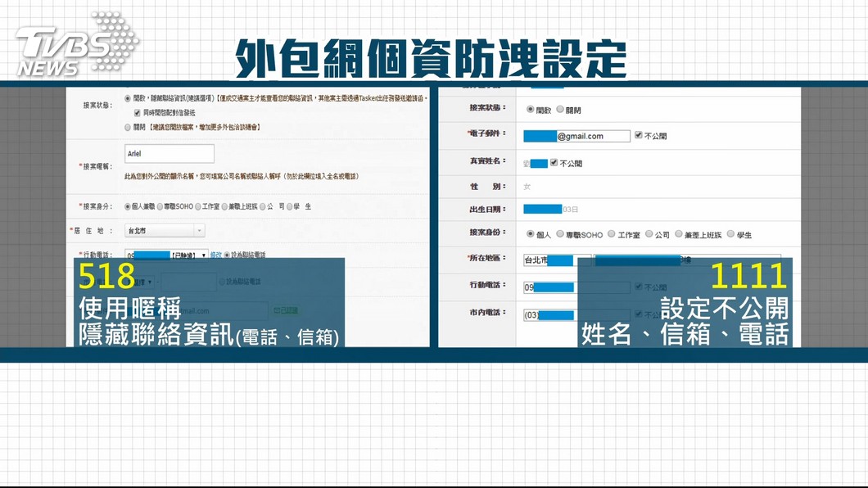This screenshot has height=488, width=868.
Task: Click the 市內電話 (03) input field
Action: (x=576, y=314)
